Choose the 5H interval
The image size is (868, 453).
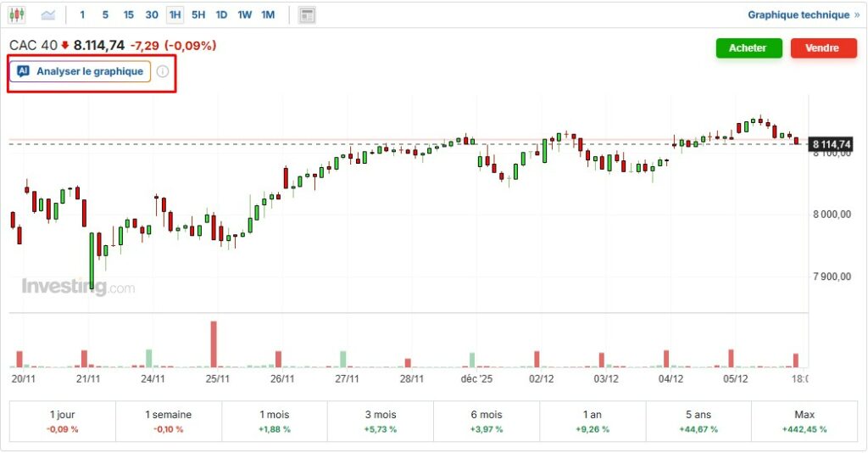198,14
